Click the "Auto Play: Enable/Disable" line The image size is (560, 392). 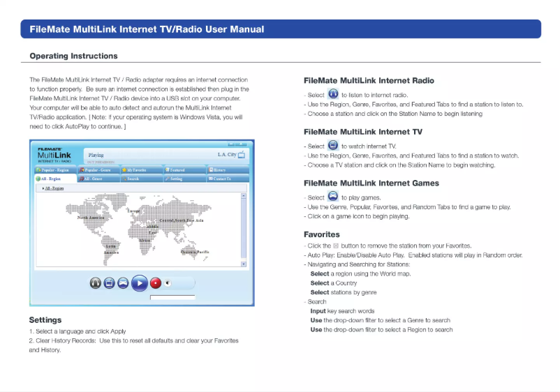[413, 255]
